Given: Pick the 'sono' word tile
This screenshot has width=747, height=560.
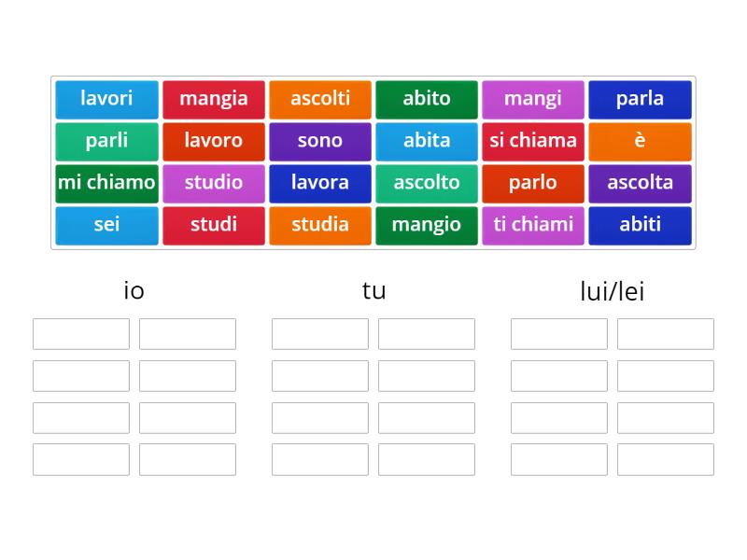Looking at the screenshot, I should pyautogui.click(x=320, y=141).
